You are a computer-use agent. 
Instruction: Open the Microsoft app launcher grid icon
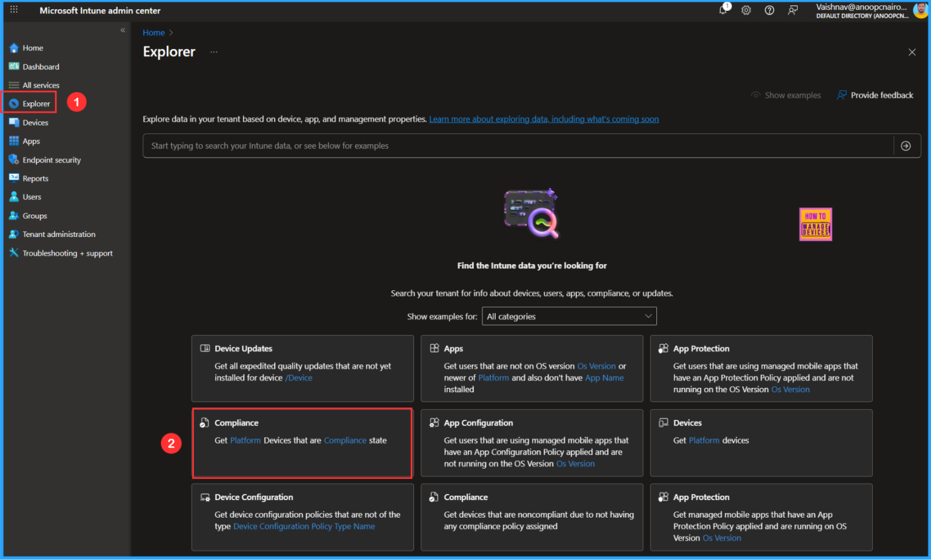coord(13,10)
